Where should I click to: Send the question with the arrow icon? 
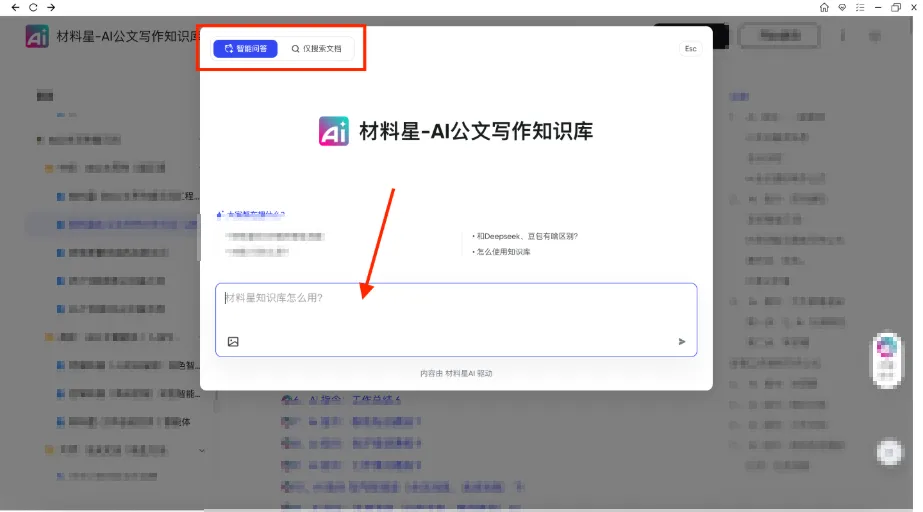tap(682, 341)
